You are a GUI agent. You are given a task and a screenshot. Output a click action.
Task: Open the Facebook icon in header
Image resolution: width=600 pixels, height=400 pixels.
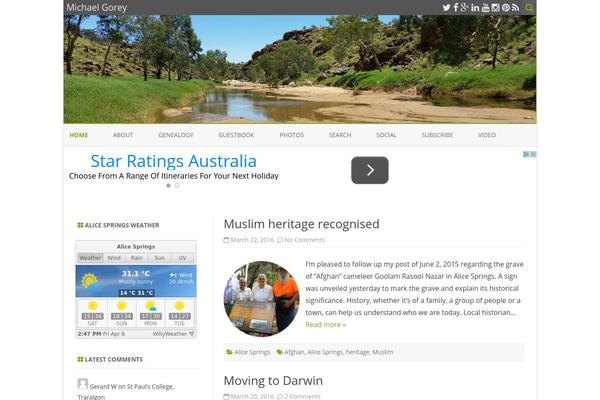point(455,8)
